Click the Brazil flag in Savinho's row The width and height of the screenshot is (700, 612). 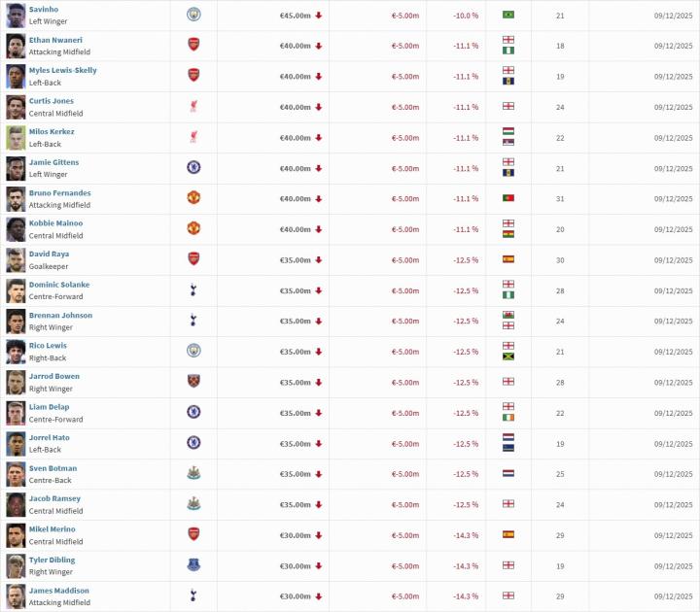507,15
